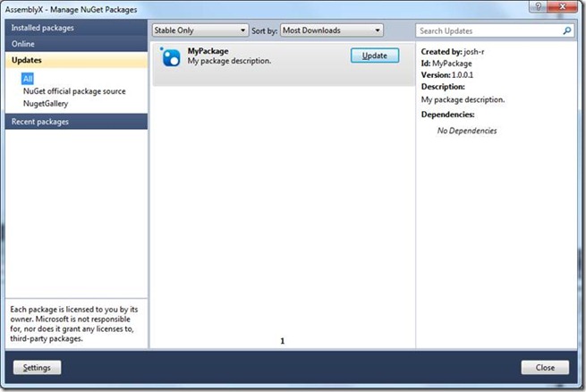Open the Settings button
This screenshot has width=586, height=392.
[37, 368]
